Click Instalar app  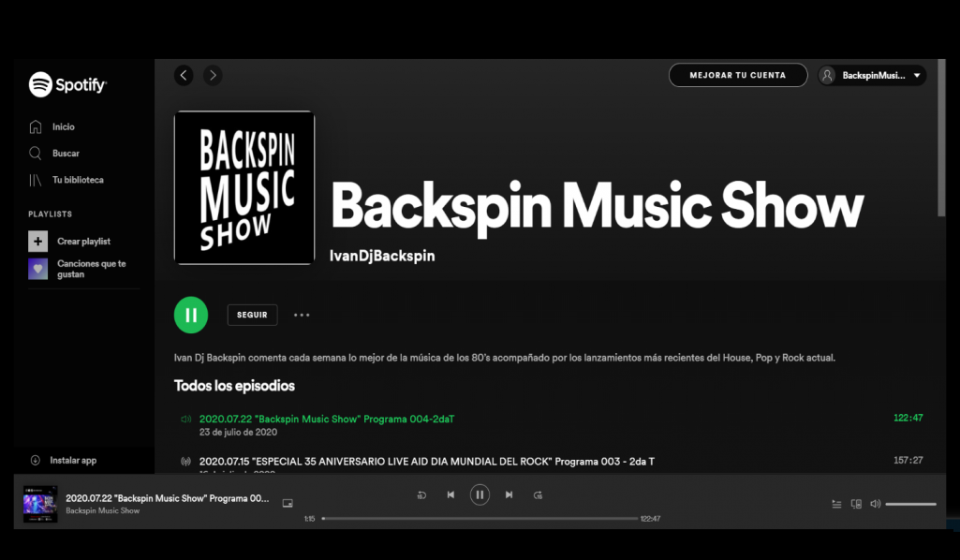[64, 460]
